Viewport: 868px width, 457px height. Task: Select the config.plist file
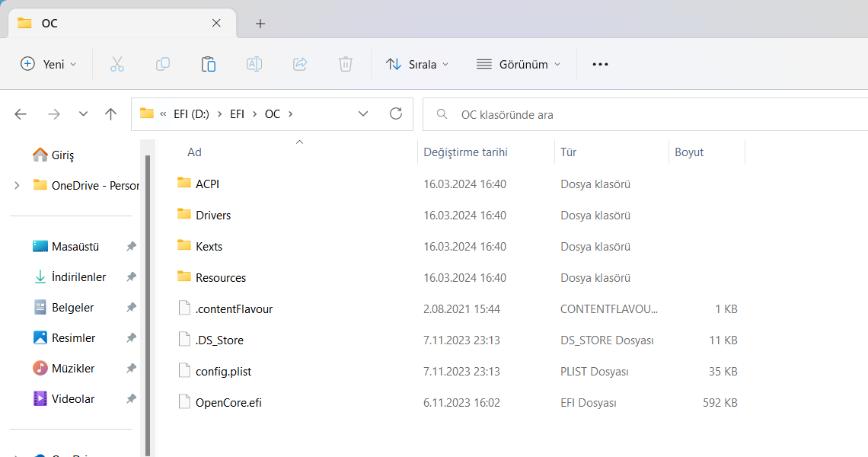point(223,372)
